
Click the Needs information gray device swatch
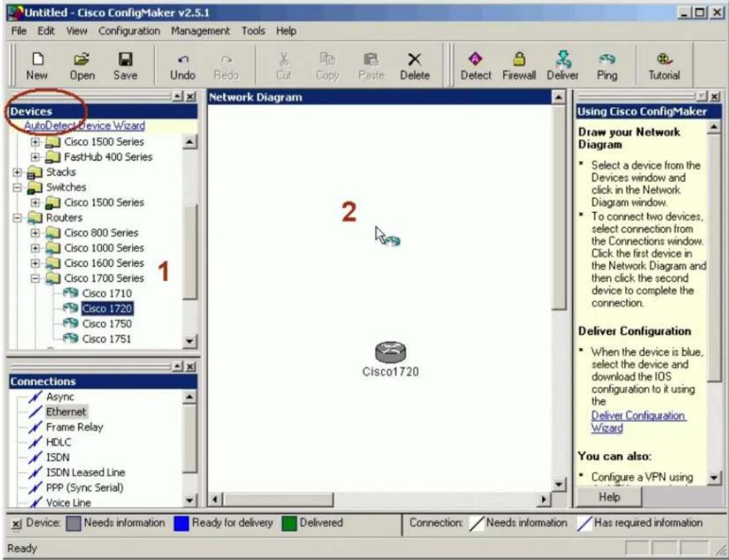[x=74, y=524]
